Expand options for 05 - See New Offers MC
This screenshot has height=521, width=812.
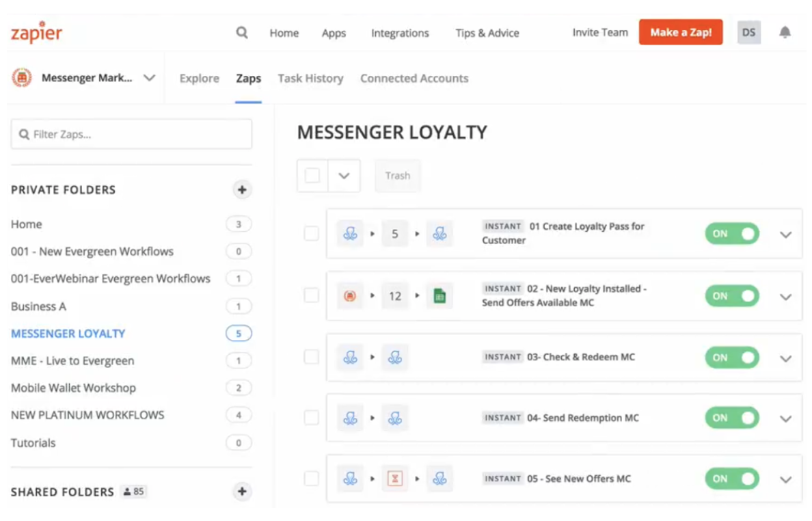[x=785, y=479]
